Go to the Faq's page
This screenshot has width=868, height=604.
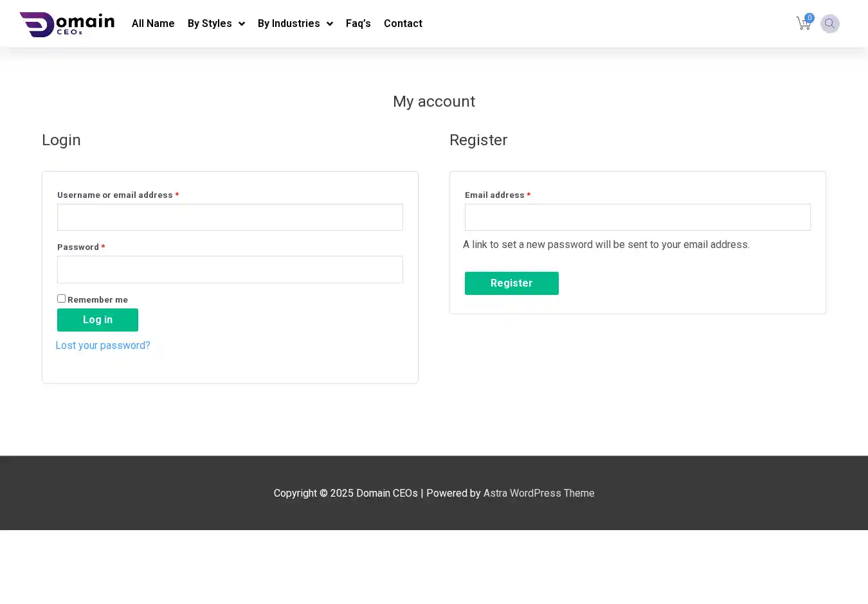click(x=358, y=24)
